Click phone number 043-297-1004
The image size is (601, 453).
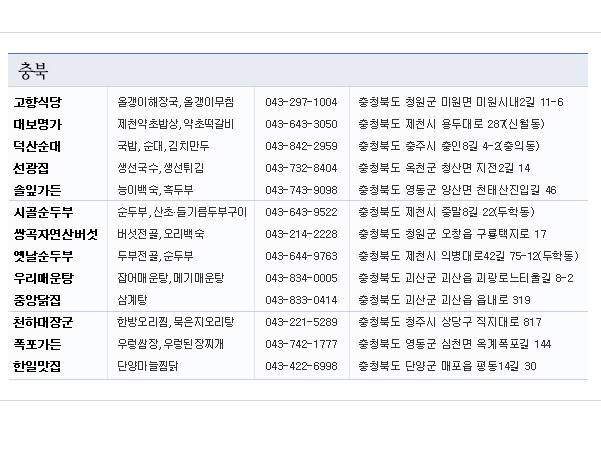click(301, 102)
